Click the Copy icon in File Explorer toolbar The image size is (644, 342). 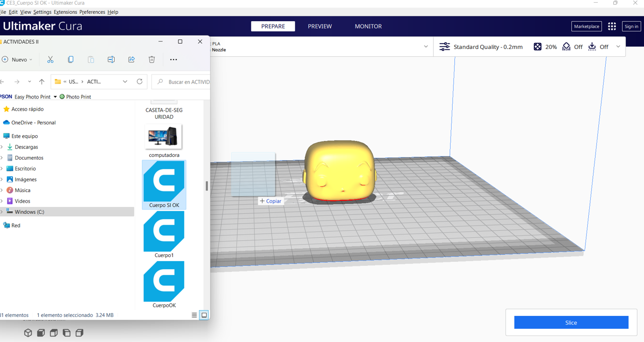click(x=71, y=60)
